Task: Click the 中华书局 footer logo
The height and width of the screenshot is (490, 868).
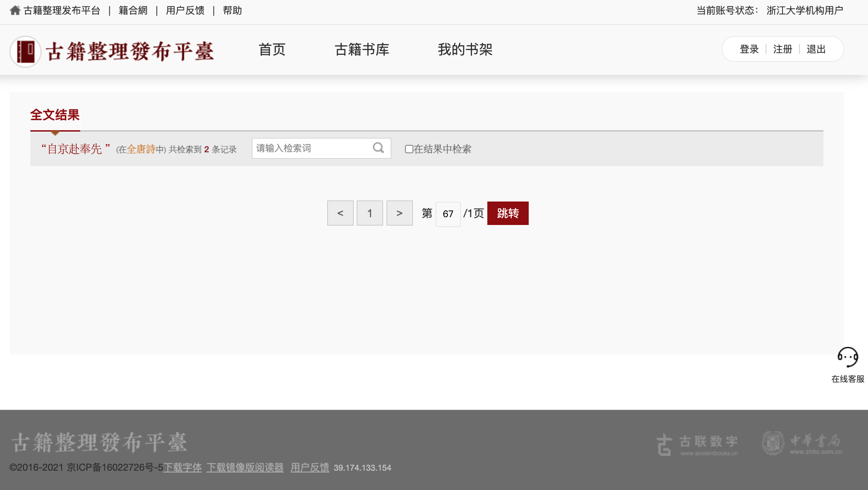Action: [x=802, y=443]
